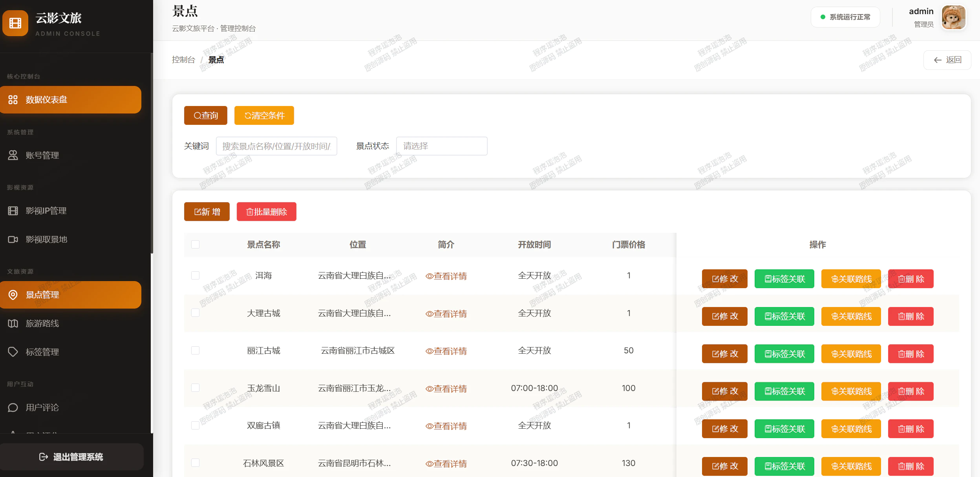The height and width of the screenshot is (477, 980).
Task: Click trash icon on 玉龙雪山 删除 button
Action: pyautogui.click(x=902, y=391)
